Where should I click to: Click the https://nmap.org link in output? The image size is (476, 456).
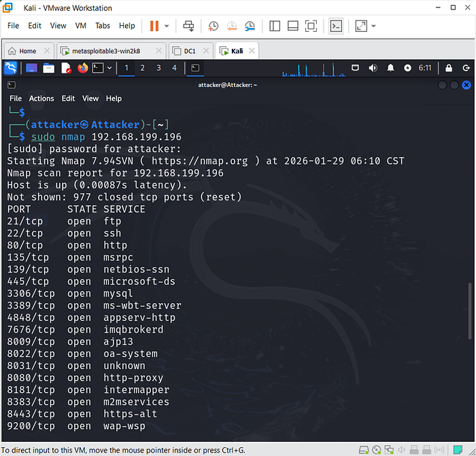click(199, 161)
